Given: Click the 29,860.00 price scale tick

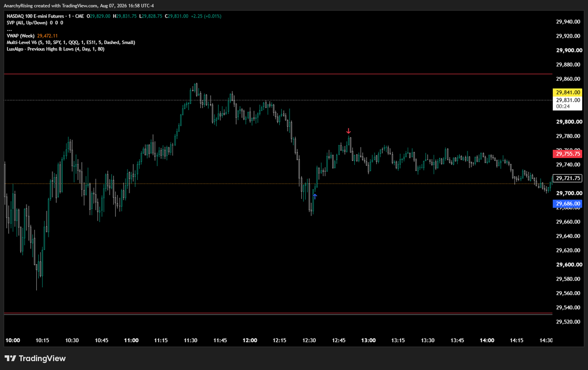Looking at the screenshot, I should tap(569, 79).
